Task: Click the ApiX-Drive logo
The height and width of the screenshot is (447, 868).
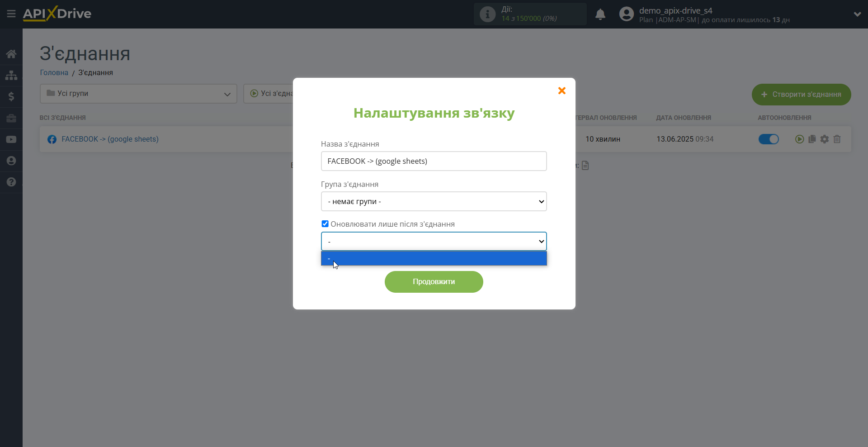Action: (x=57, y=14)
